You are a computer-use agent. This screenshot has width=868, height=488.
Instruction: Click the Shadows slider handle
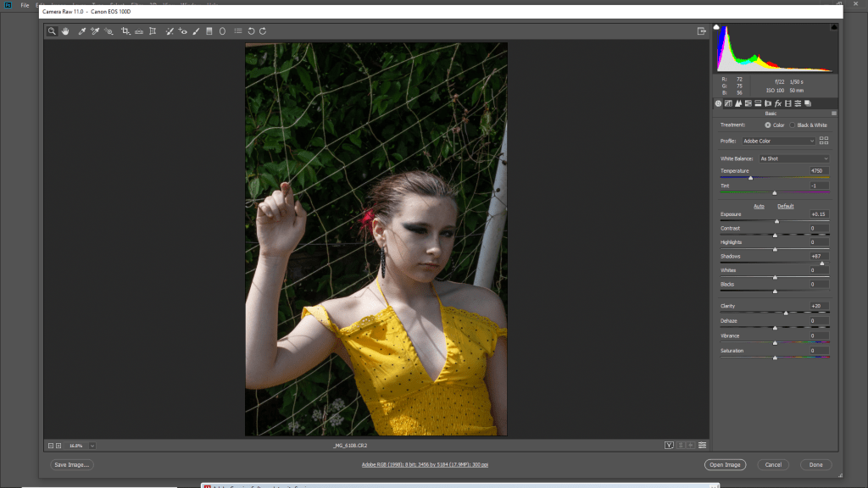point(821,263)
